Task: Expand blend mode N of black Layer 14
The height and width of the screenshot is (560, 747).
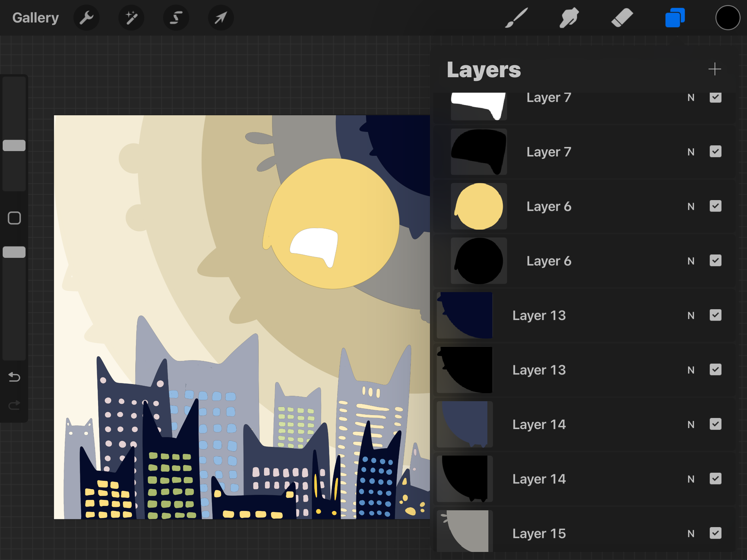Action: 691,479
